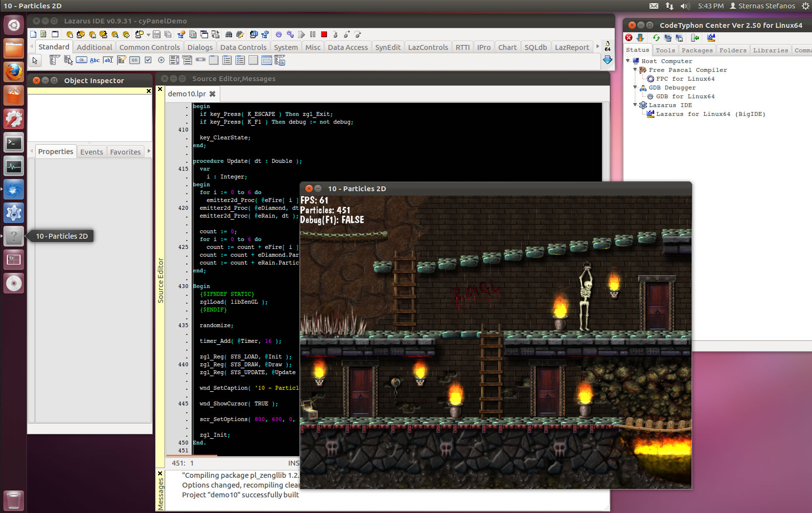Collapse the Lazarus IDE tree node
The width and height of the screenshot is (812, 513).
click(635, 105)
